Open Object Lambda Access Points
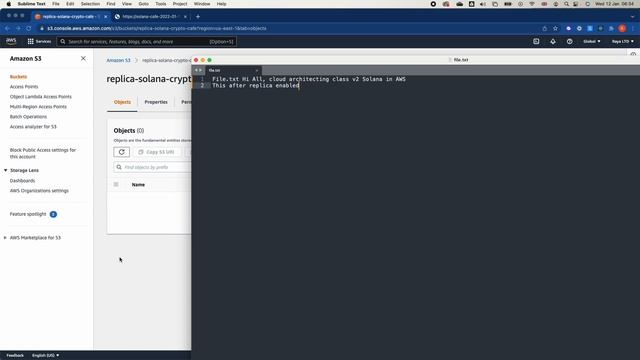This screenshot has height=360, width=640. coord(41,97)
